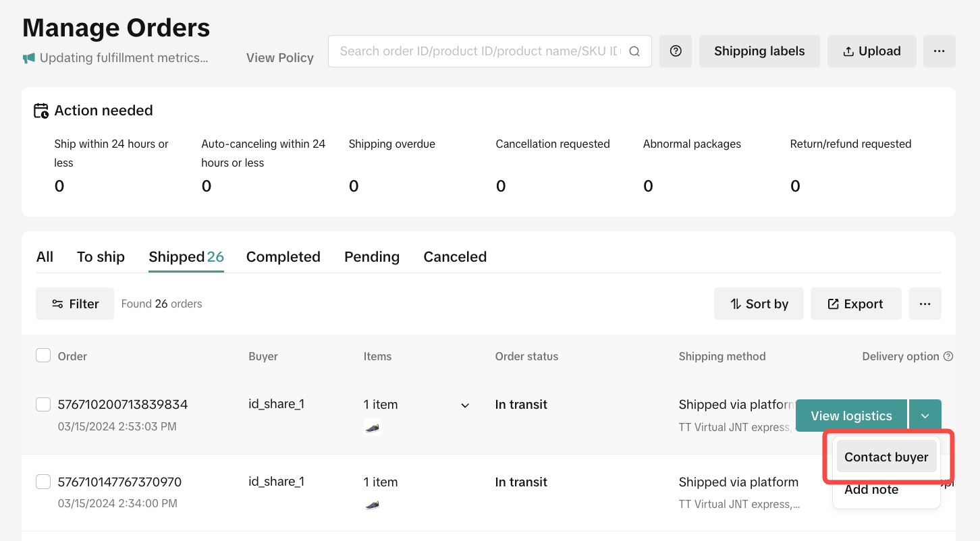
Task: Check order 576710200713839834 checkbox
Action: pyautogui.click(x=43, y=404)
